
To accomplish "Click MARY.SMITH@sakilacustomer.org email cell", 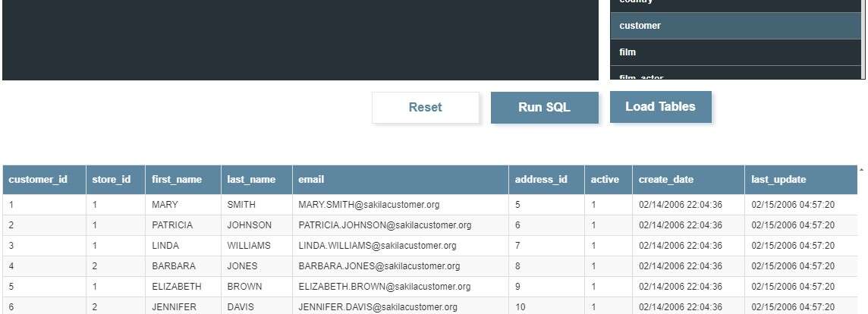I will click(x=369, y=205).
